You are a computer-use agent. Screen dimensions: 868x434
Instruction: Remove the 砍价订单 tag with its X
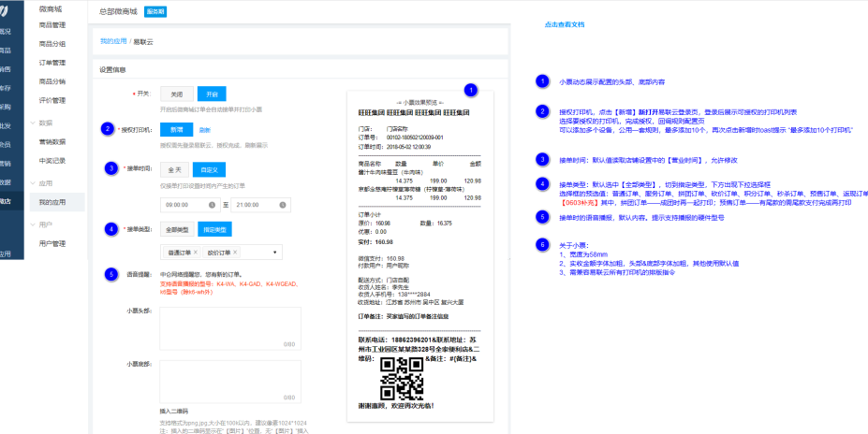click(x=234, y=253)
